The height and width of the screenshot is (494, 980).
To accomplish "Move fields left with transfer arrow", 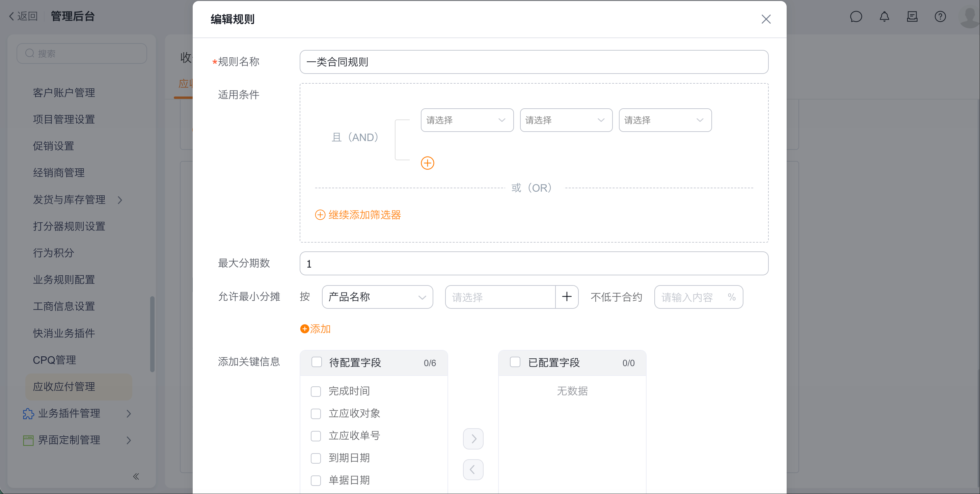I will pyautogui.click(x=473, y=470).
